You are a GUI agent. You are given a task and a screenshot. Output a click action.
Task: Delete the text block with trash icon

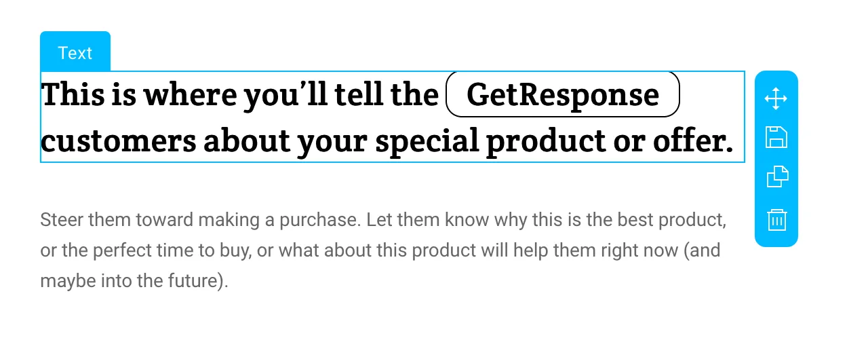pos(776,220)
